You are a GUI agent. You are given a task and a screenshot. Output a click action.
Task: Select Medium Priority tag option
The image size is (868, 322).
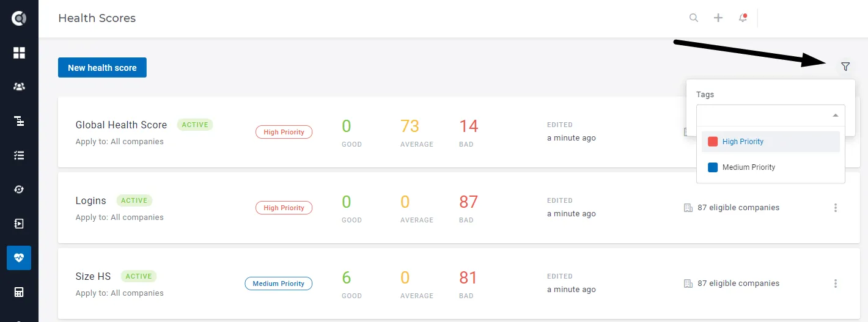[x=771, y=167]
